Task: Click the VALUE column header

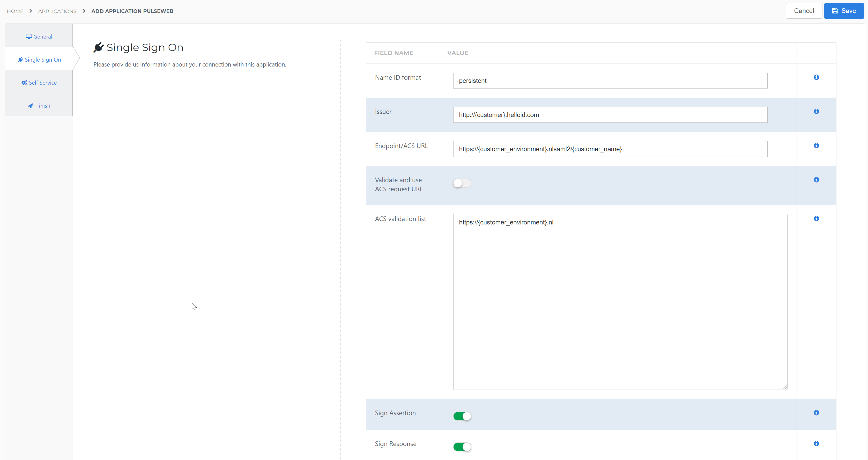Action: 457,53
